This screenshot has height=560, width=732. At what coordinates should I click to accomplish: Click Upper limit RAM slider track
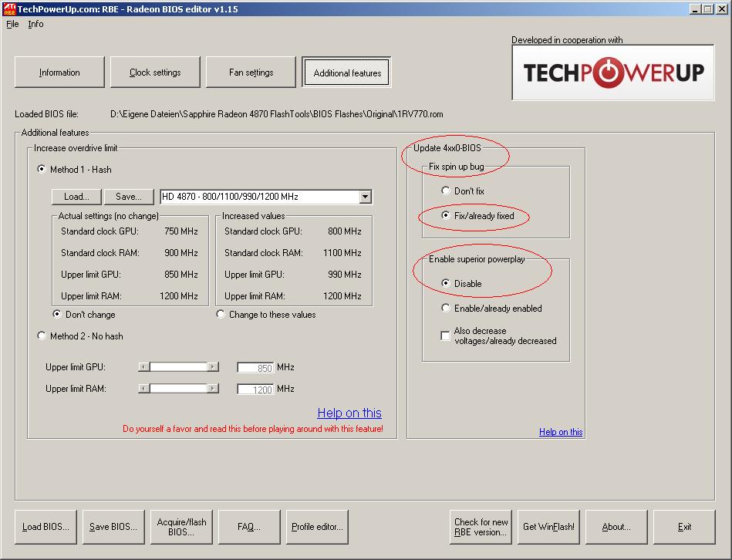tap(178, 388)
